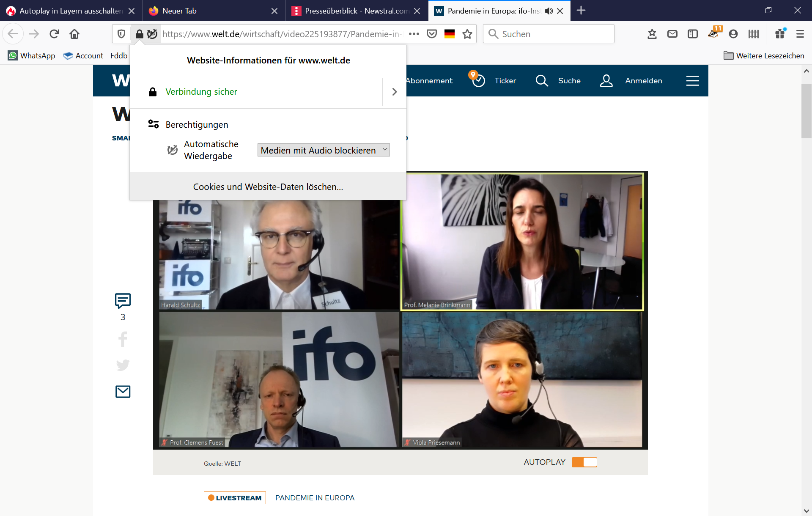
Task: Open Medien mit Audio blockieren dropdown
Action: [x=324, y=150]
